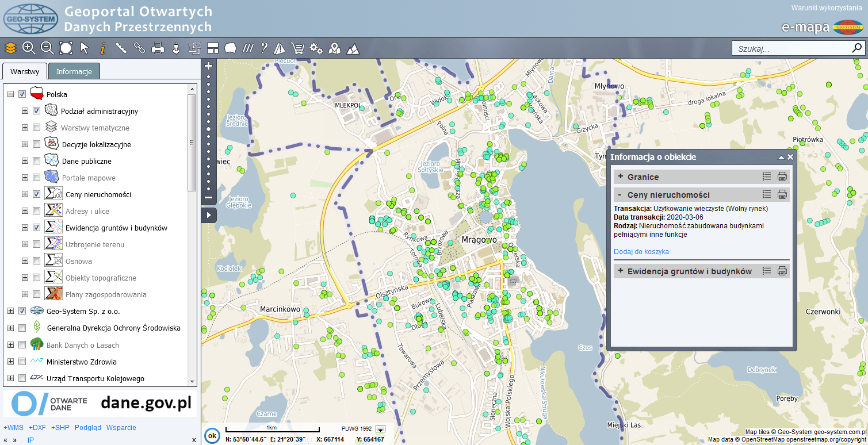Open the +SHP link
This screenshot has width=868, height=445.
pyautogui.click(x=60, y=428)
